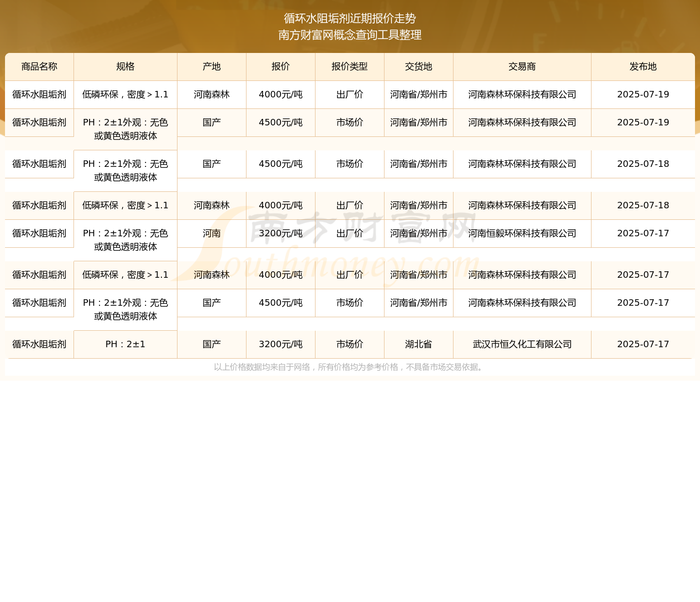Click the 2025-07-17 date in 河南恒毅 row
700x602 pixels.
click(x=643, y=233)
